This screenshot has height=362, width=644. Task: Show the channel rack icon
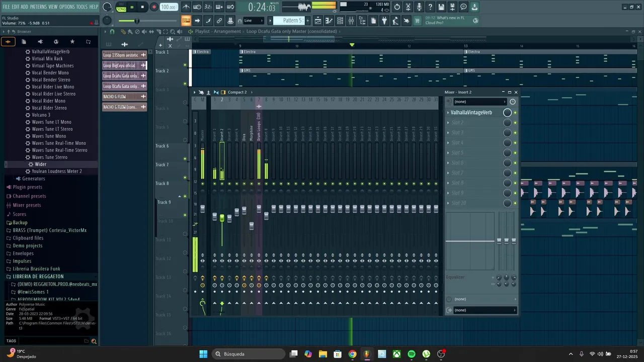tap(340, 21)
